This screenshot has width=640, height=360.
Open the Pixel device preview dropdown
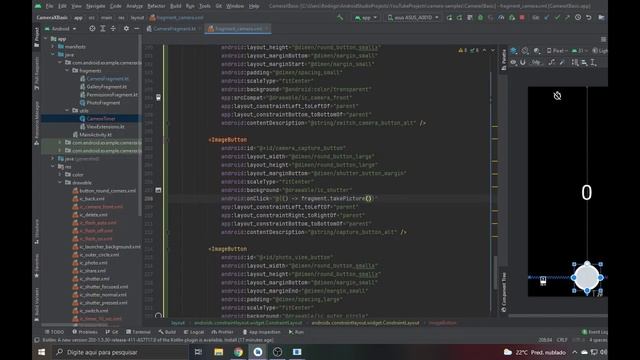click(557, 51)
